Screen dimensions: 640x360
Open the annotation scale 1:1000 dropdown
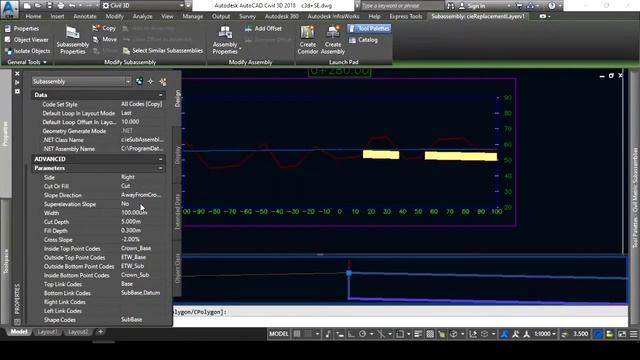point(545,334)
